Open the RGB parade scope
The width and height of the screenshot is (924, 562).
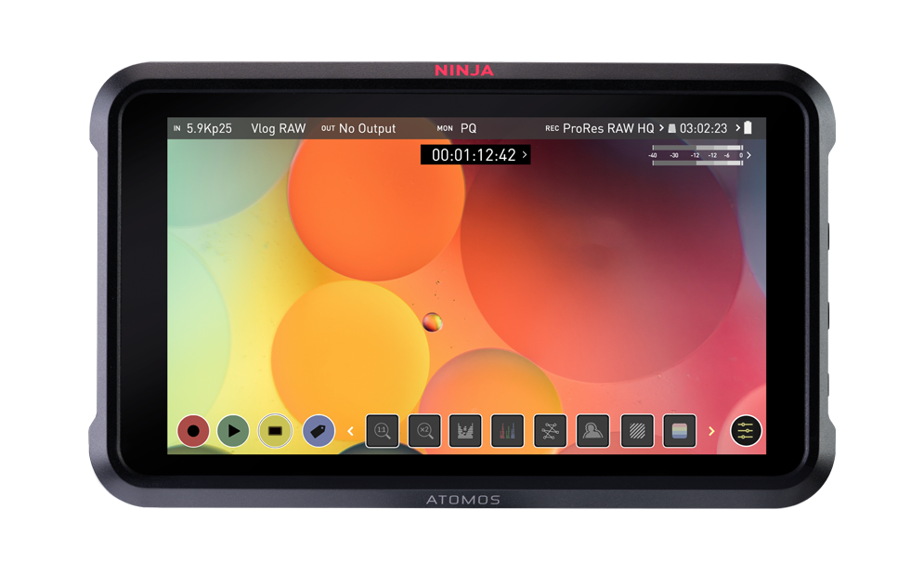pos(507,431)
